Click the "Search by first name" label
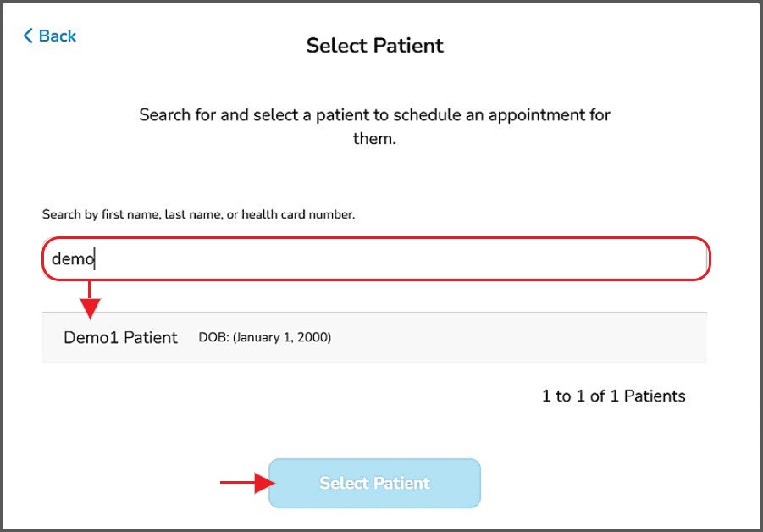This screenshot has width=763, height=532. click(x=100, y=214)
